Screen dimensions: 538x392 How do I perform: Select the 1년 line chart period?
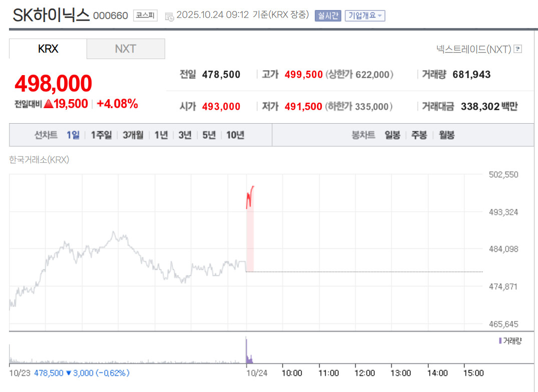coord(161,135)
